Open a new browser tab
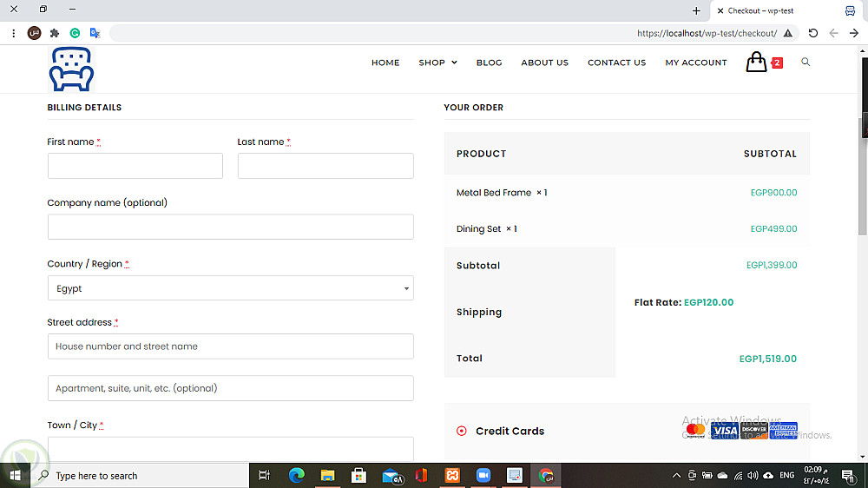 [696, 10]
